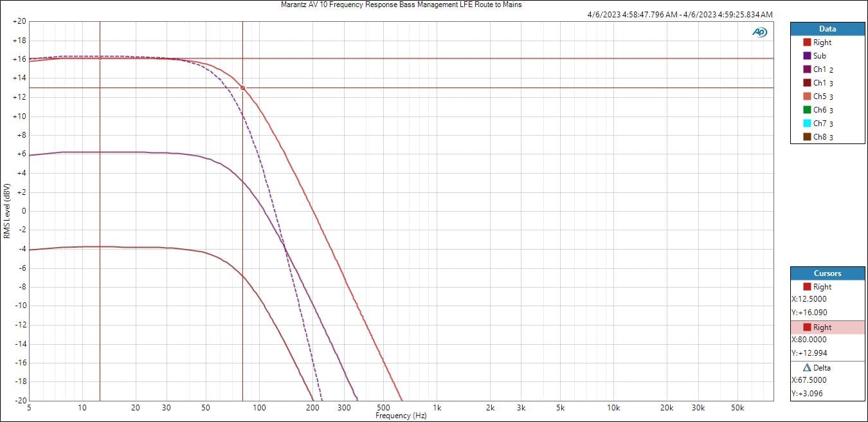The height and width of the screenshot is (422, 868).
Task: Select the purple Sub swatch in the legend
Action: point(807,56)
